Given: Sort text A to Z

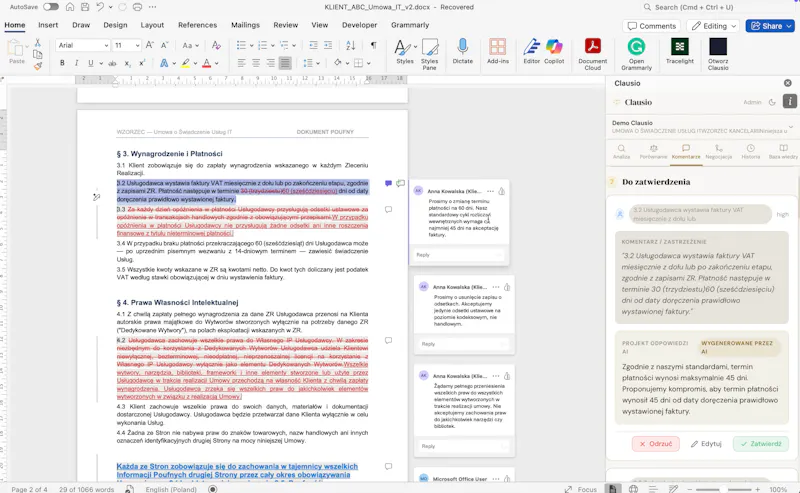Looking at the screenshot, I should [x=351, y=45].
